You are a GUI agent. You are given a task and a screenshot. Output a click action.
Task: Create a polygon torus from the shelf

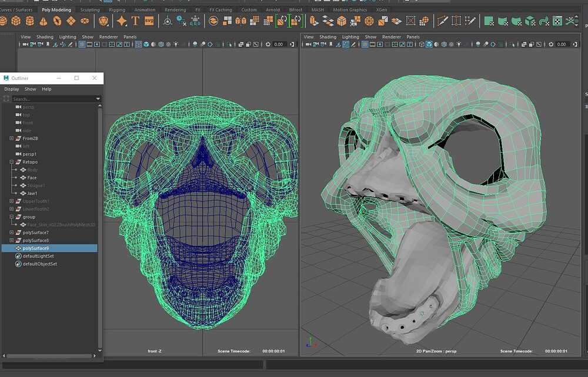coord(58,21)
